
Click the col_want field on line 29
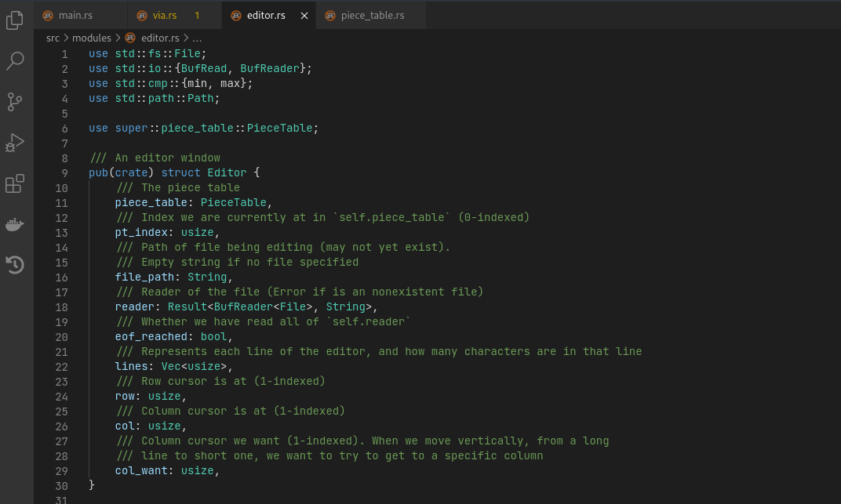tap(141, 470)
